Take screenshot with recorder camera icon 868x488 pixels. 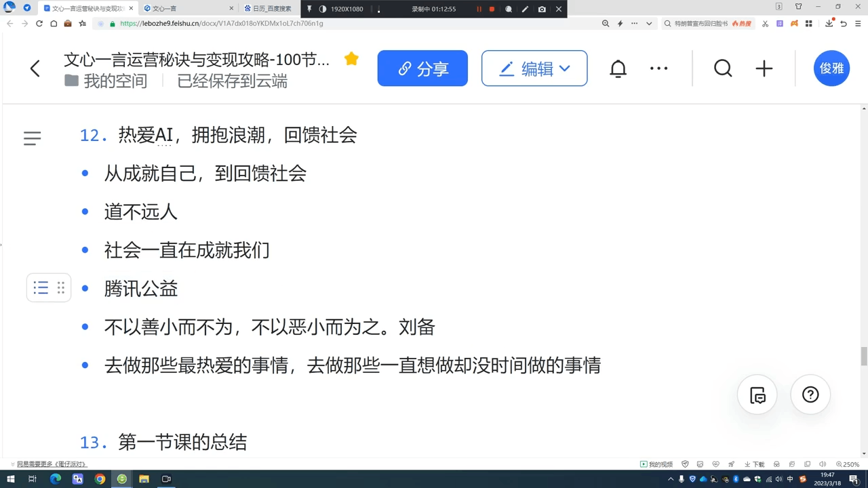[x=542, y=9]
